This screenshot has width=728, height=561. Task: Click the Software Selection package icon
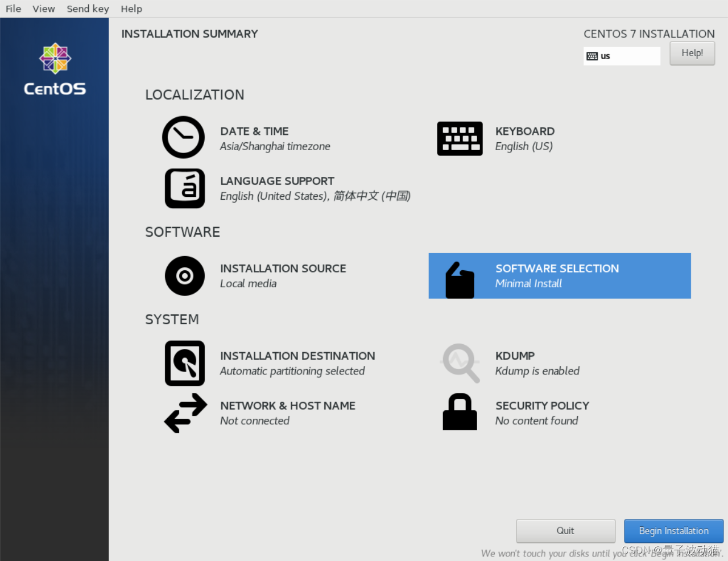pyautogui.click(x=460, y=280)
